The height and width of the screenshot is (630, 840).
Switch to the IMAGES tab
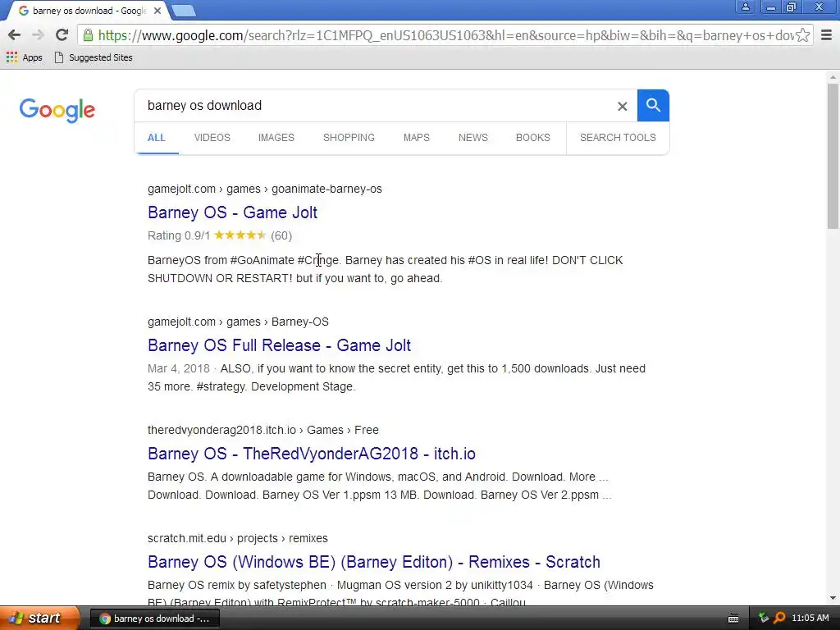click(x=276, y=138)
